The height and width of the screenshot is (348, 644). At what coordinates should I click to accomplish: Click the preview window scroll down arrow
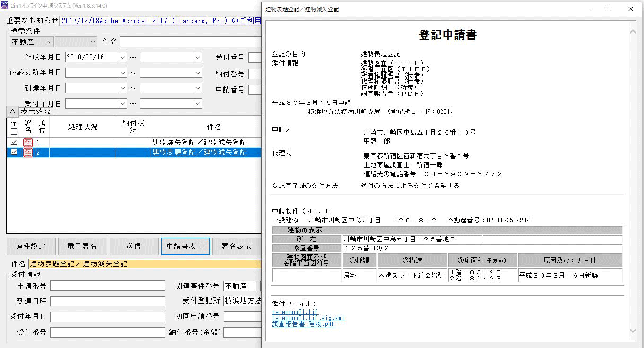point(633,331)
